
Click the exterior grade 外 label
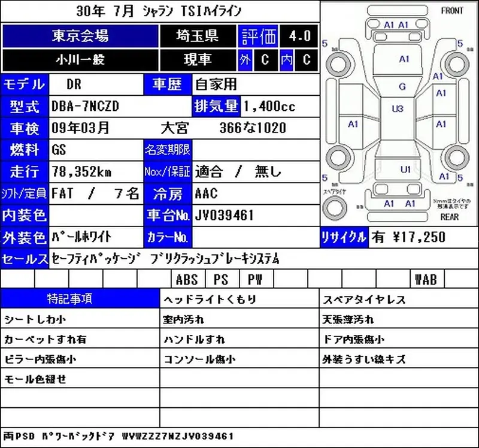245,59
